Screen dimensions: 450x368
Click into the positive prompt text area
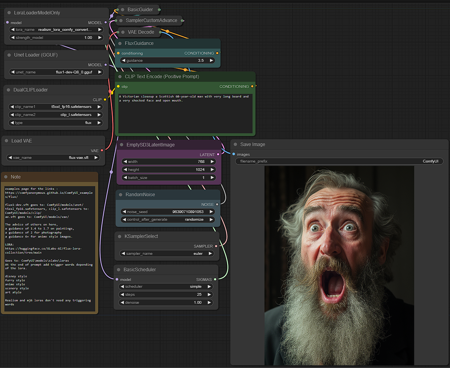click(185, 113)
